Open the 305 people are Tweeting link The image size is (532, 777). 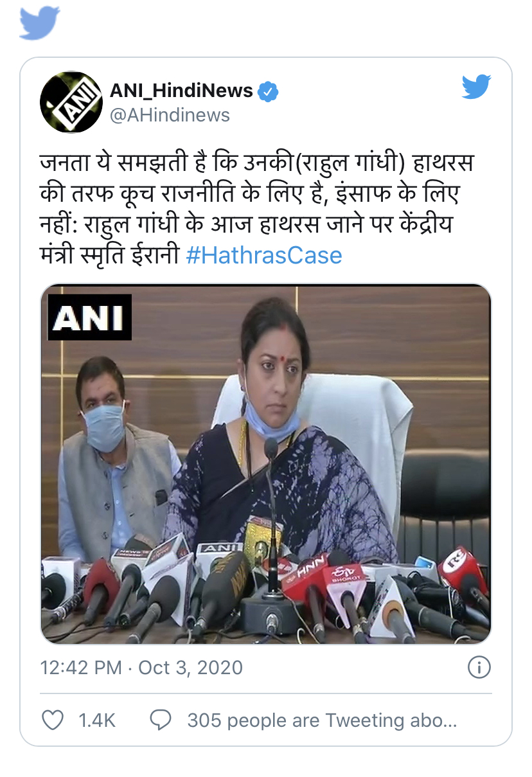(322, 720)
